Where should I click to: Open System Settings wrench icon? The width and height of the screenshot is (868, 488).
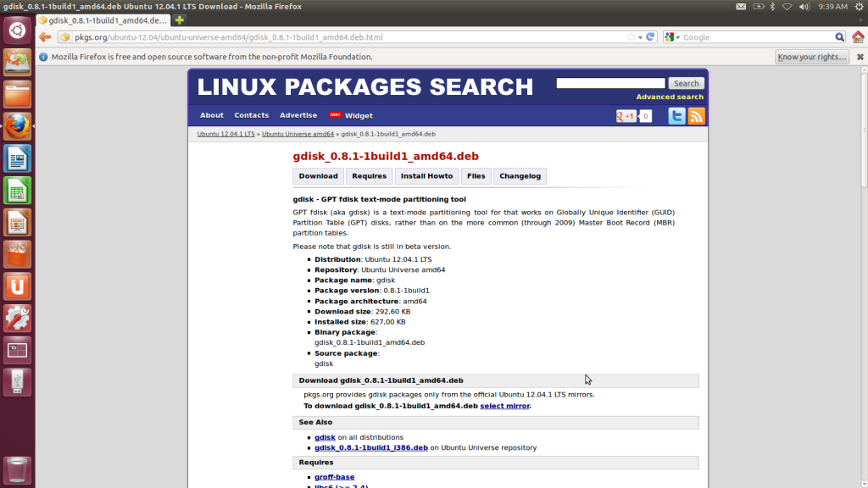click(17, 319)
